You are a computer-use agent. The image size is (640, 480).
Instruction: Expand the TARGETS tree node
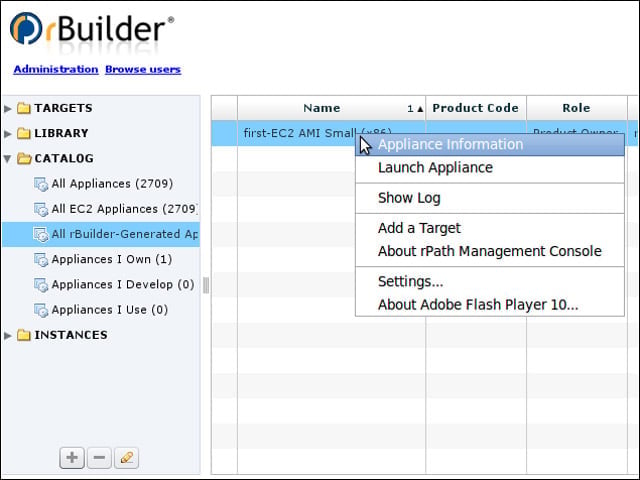point(7,109)
